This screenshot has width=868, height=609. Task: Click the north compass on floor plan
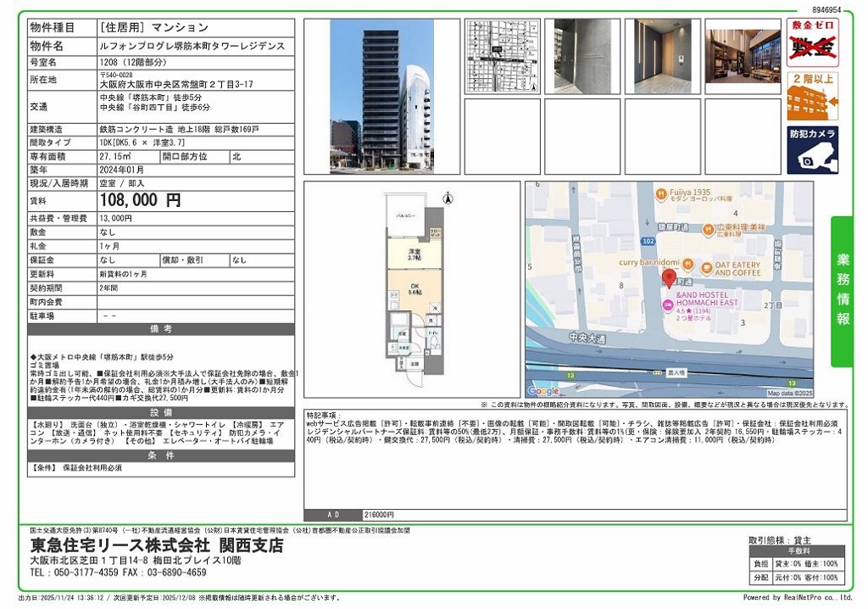[x=448, y=198]
